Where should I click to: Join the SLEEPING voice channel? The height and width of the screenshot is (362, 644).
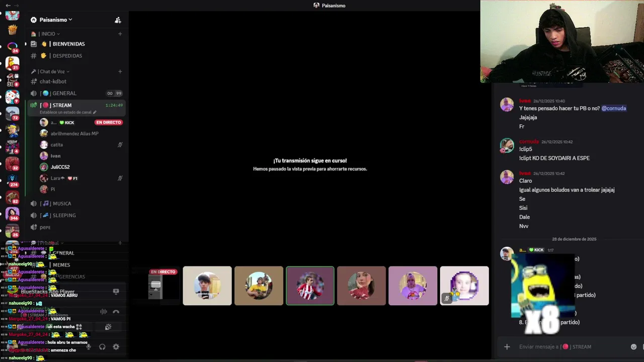pyautogui.click(x=75, y=215)
